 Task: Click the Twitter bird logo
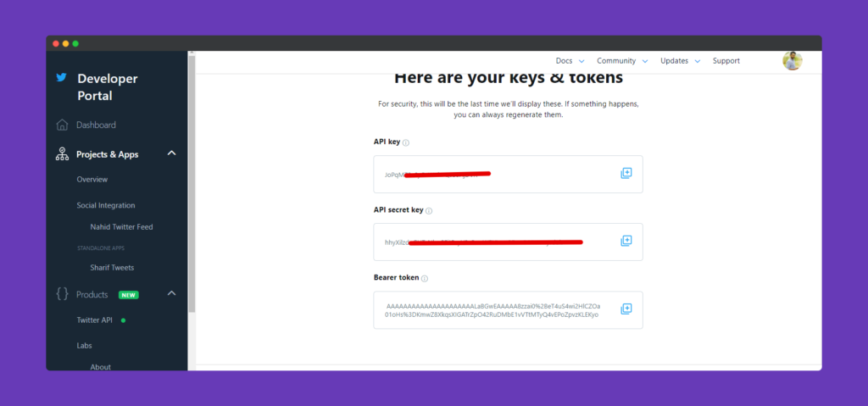tap(61, 77)
